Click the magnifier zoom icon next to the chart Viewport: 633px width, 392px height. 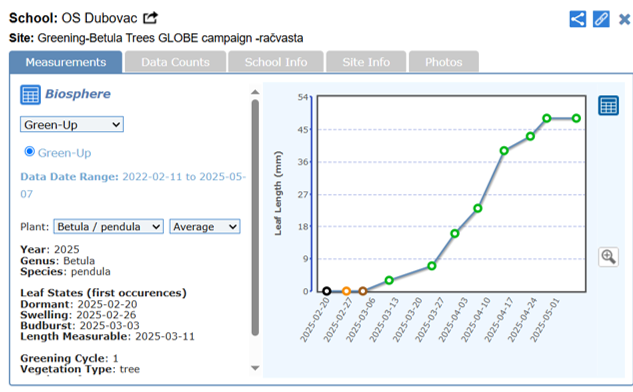[608, 257]
